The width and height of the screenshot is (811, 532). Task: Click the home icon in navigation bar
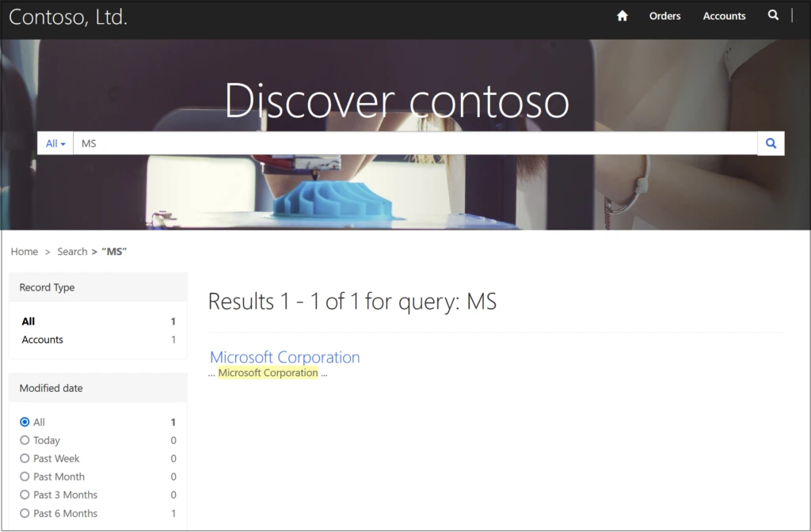tap(622, 16)
